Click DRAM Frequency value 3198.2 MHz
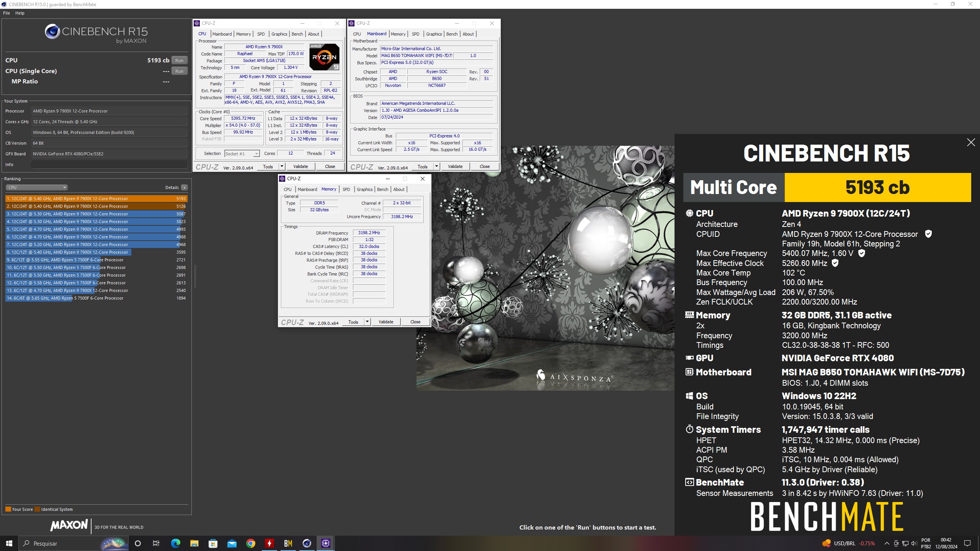 coord(369,233)
